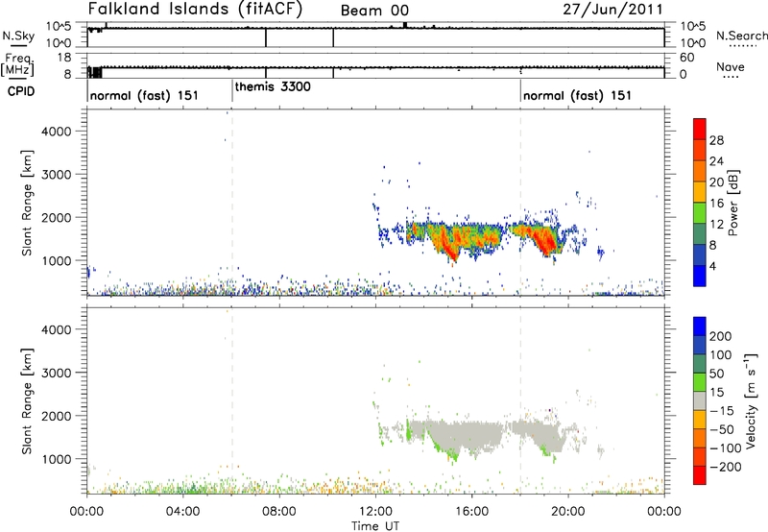Click the '16:00' time axis tick label

point(471,512)
